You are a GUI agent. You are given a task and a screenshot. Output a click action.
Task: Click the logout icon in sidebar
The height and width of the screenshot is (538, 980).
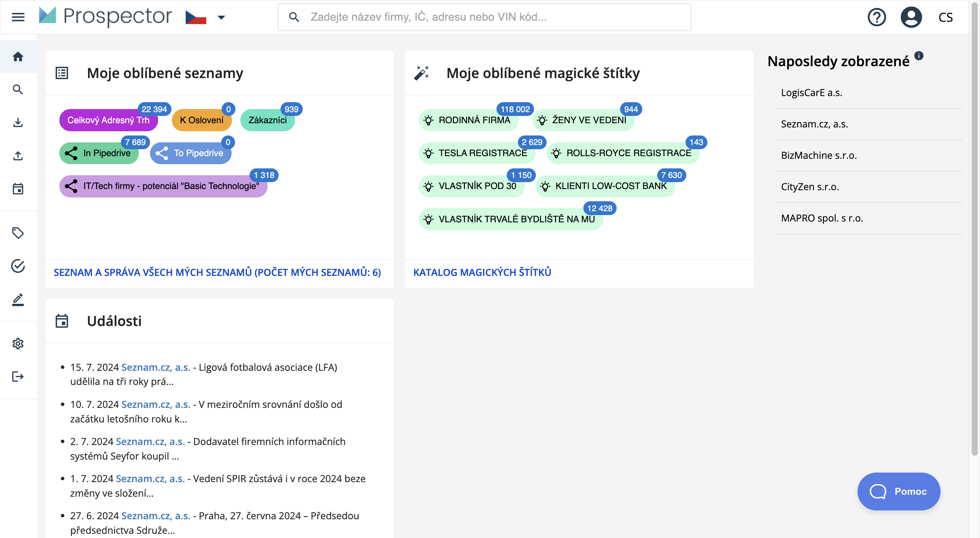coord(18,377)
